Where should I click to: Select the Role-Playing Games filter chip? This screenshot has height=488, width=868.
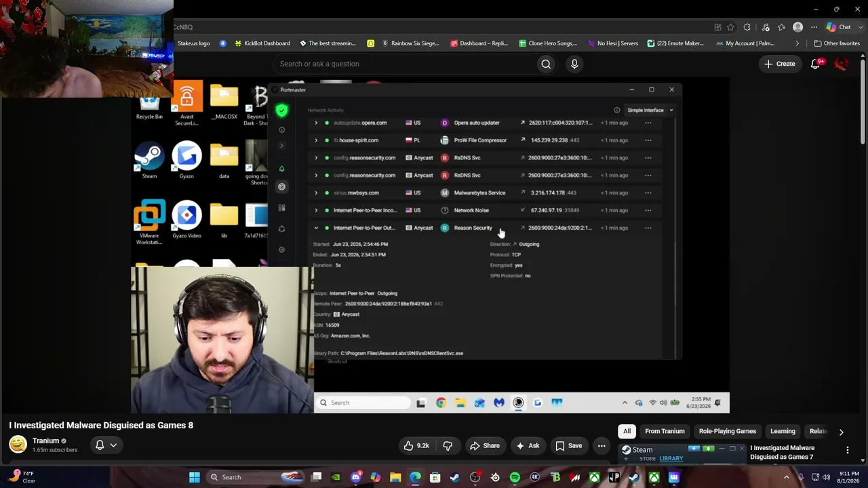tap(727, 431)
